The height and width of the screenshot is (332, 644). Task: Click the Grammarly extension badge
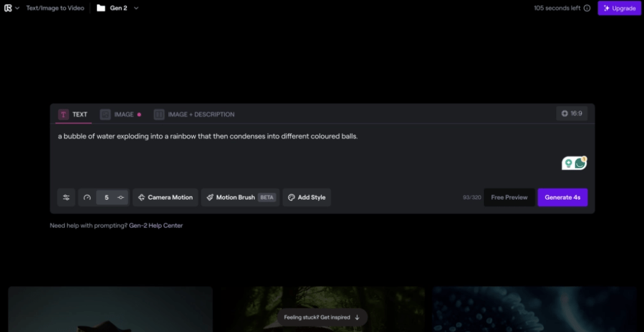click(x=574, y=163)
